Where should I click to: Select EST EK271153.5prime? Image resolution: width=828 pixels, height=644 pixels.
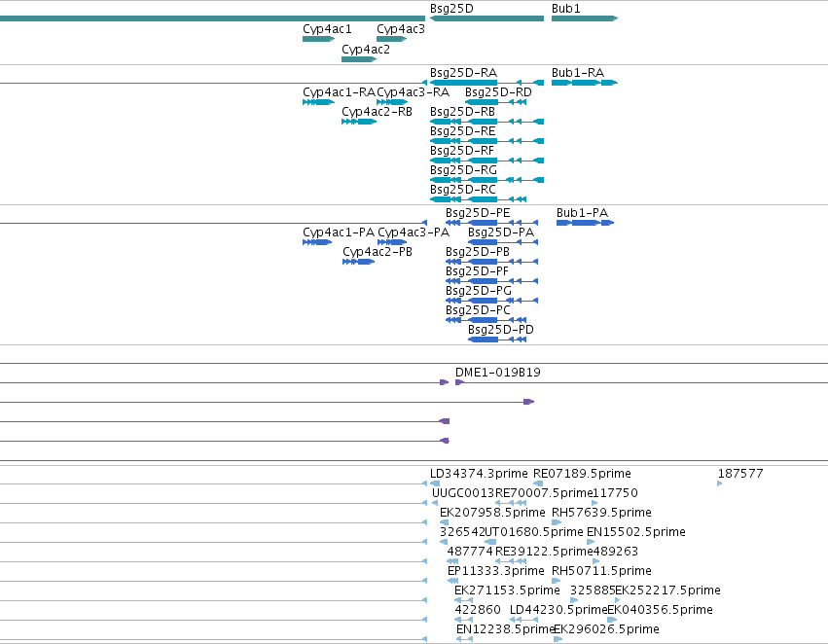[x=464, y=601]
